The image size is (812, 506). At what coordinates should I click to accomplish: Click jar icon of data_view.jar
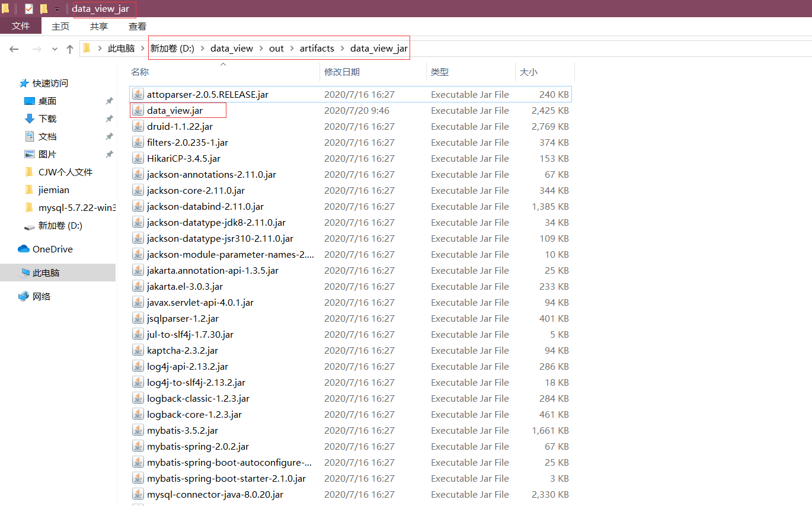[138, 110]
